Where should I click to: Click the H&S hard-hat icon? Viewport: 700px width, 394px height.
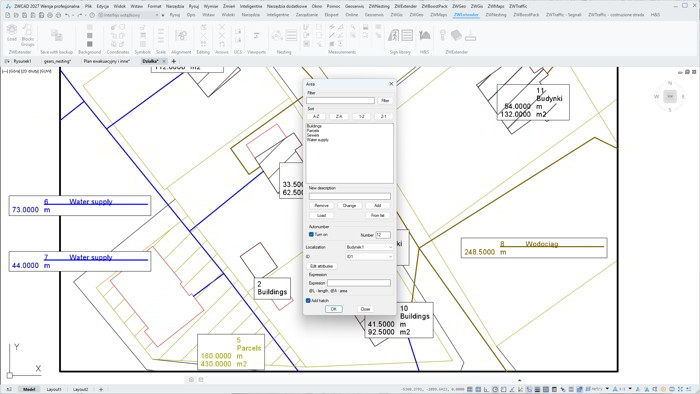[x=425, y=35]
